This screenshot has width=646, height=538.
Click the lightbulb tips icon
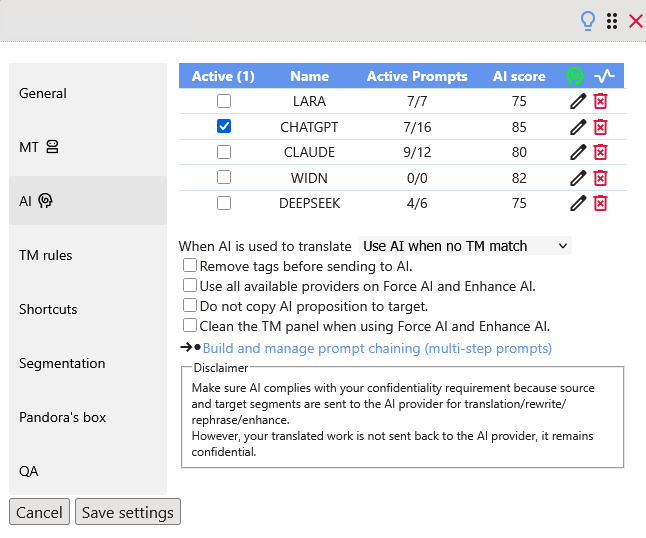point(588,21)
